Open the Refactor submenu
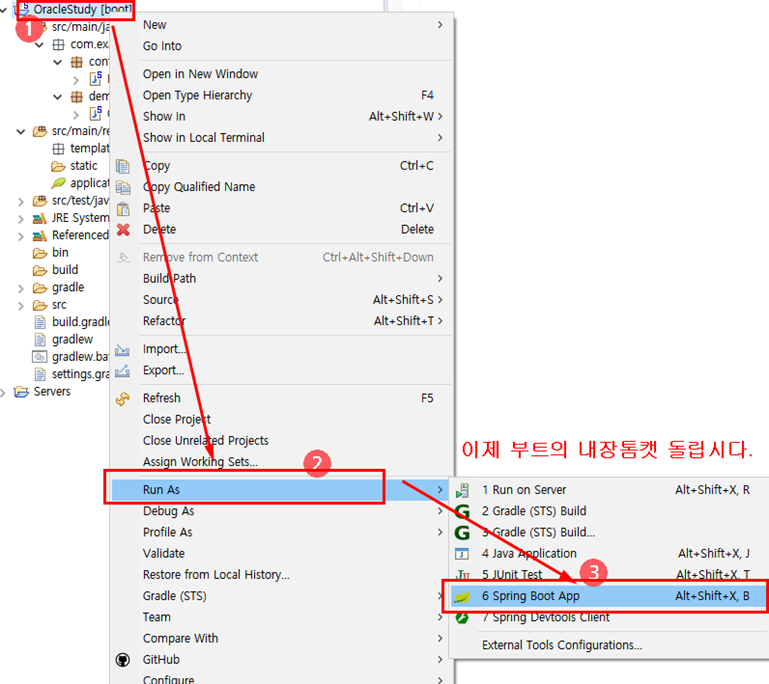Viewport: 769px width, 684px height. [281, 321]
